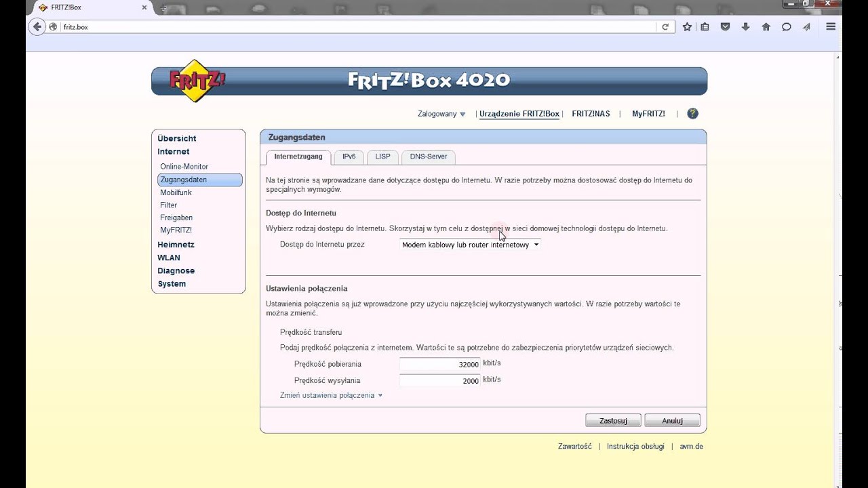Viewport: 868px width, 488px height.
Task: Switch to the IPv6 tab
Action: click(x=349, y=157)
